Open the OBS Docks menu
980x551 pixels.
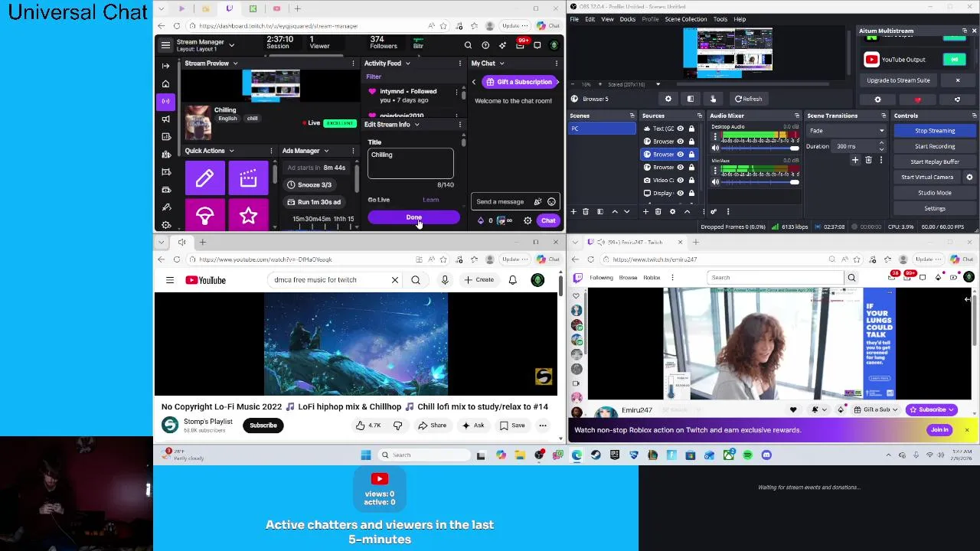tap(627, 19)
